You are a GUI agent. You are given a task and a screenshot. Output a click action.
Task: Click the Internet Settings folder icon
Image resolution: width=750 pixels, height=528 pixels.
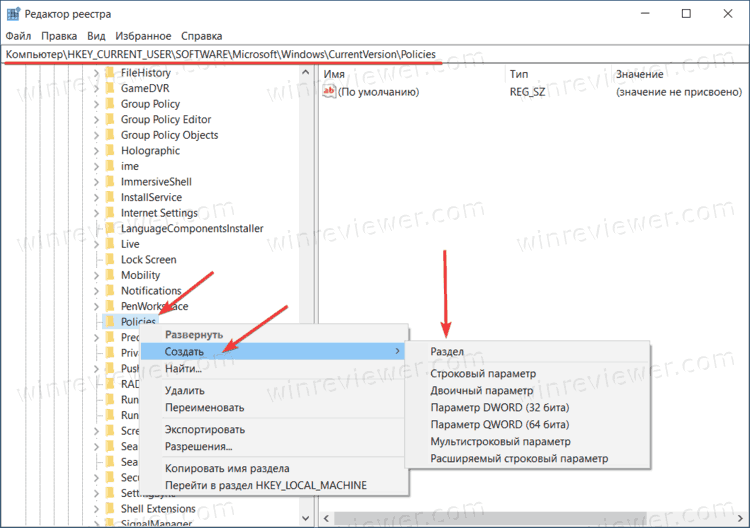[110, 213]
